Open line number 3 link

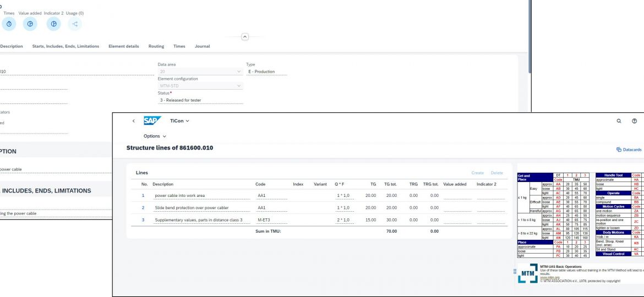tap(143, 220)
